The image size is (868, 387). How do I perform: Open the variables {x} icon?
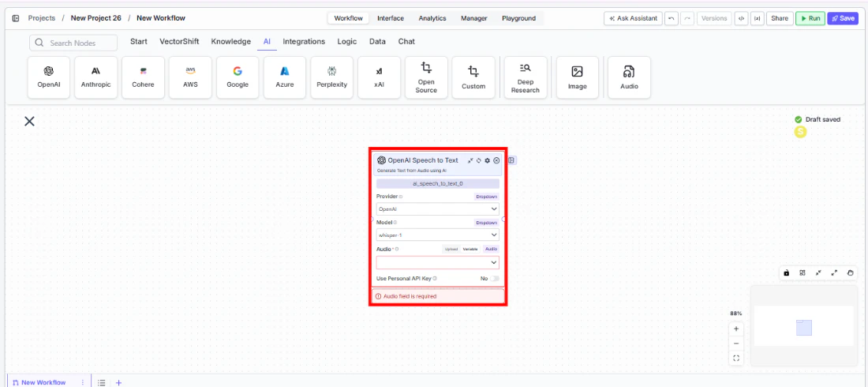coord(758,18)
